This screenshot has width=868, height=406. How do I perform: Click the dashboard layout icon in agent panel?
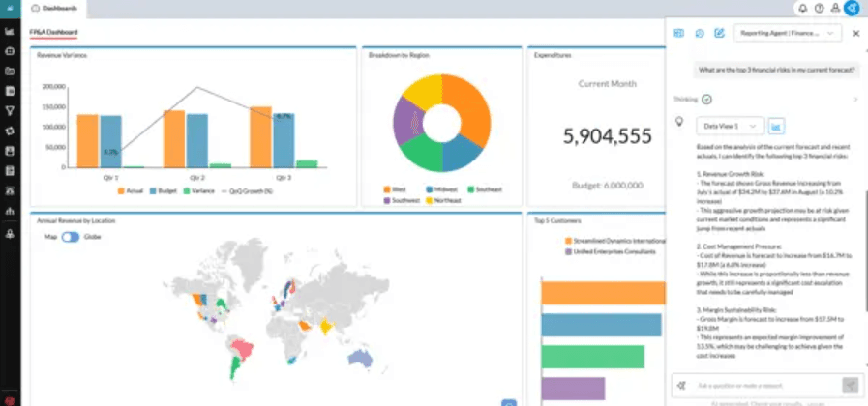(678, 33)
